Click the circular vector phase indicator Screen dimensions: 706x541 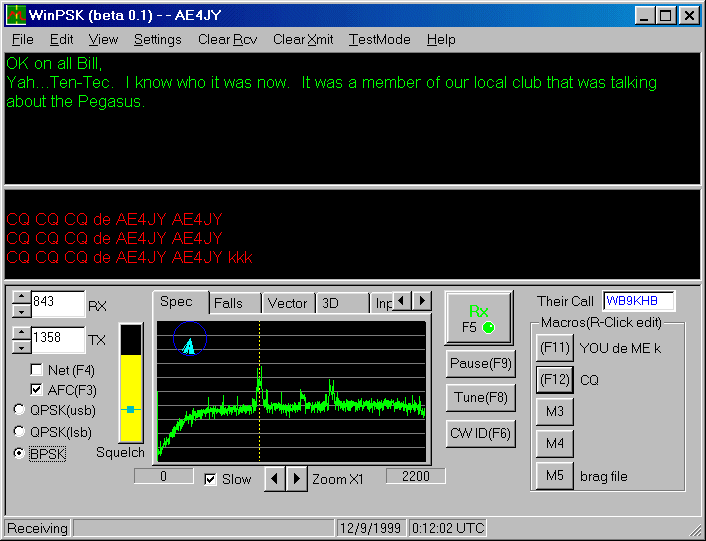[190, 338]
